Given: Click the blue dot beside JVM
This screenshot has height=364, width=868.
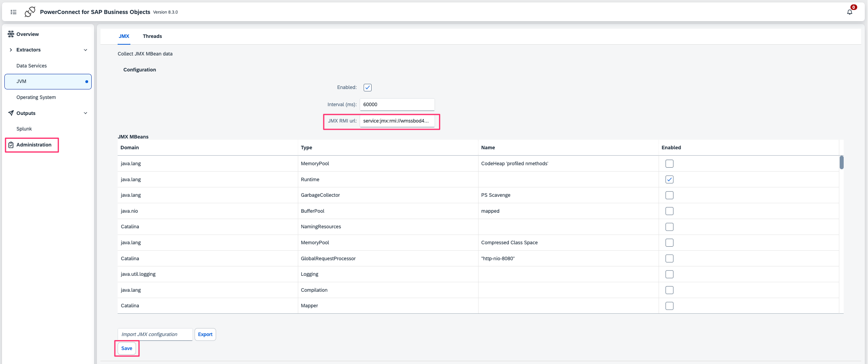Looking at the screenshot, I should point(87,81).
